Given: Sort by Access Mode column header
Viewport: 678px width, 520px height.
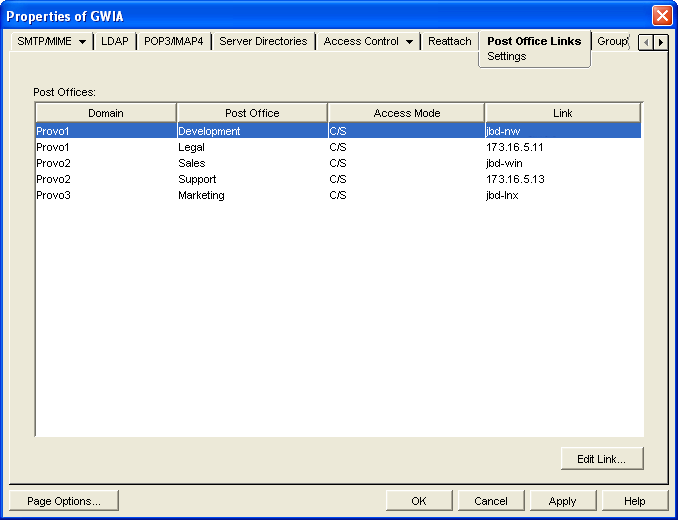Looking at the screenshot, I should pyautogui.click(x=406, y=113).
